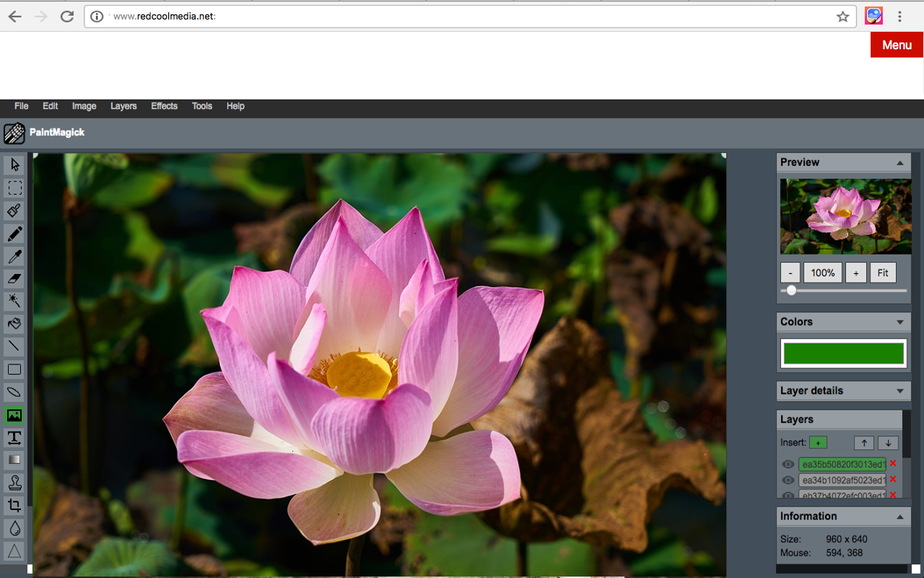Select the text tool

coord(14,437)
